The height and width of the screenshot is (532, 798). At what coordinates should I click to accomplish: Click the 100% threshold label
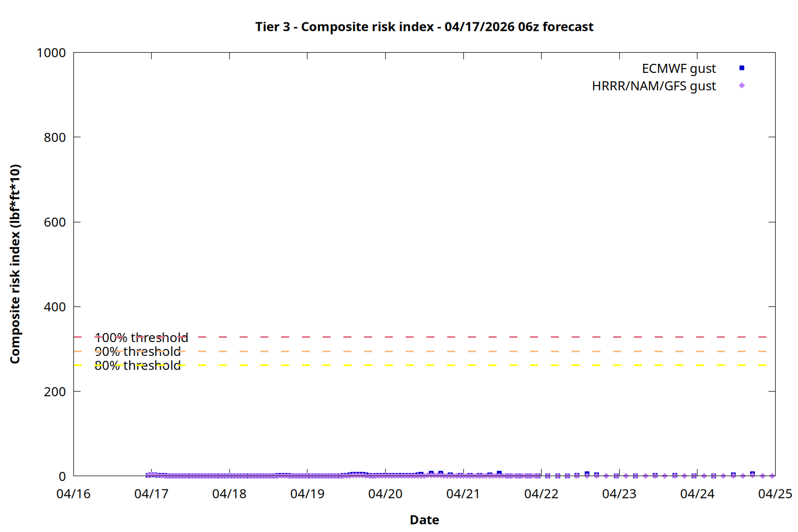point(141,338)
